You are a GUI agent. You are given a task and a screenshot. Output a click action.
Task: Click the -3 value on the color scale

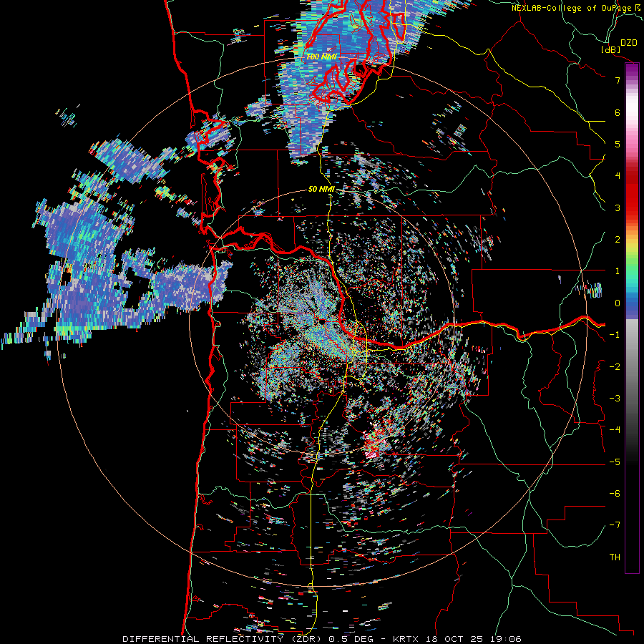pos(615,399)
